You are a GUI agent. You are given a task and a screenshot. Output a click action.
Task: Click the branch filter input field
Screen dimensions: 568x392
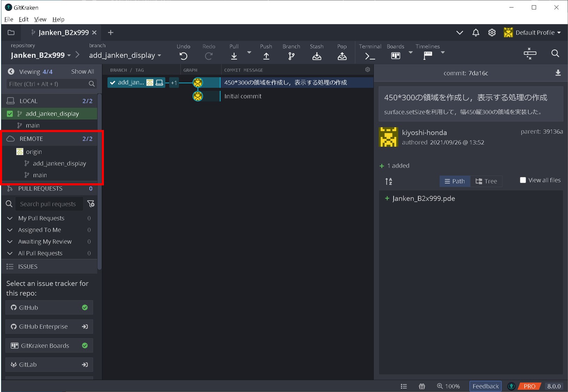47,84
